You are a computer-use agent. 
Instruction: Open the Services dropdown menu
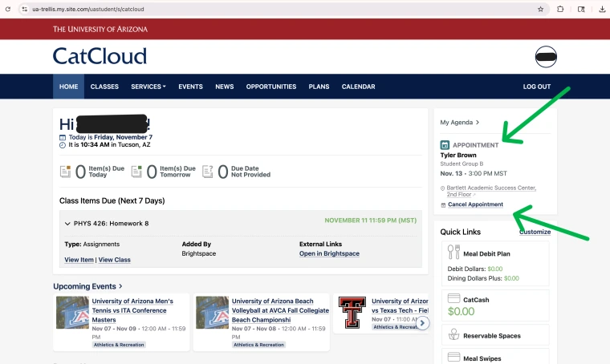148,87
